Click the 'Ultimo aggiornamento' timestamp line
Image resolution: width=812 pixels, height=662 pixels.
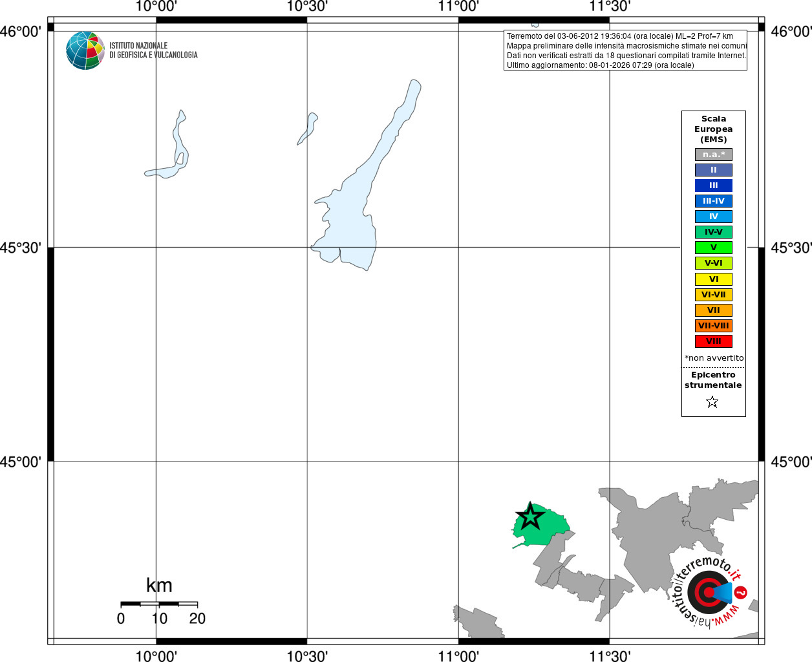[601, 65]
